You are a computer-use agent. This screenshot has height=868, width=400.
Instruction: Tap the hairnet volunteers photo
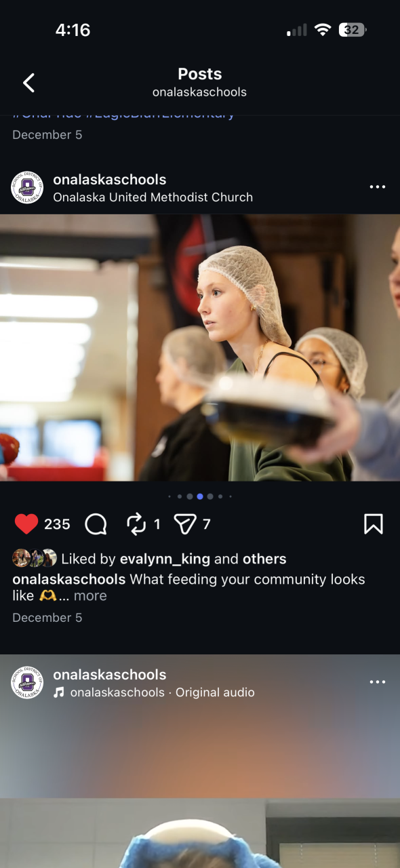click(200, 348)
